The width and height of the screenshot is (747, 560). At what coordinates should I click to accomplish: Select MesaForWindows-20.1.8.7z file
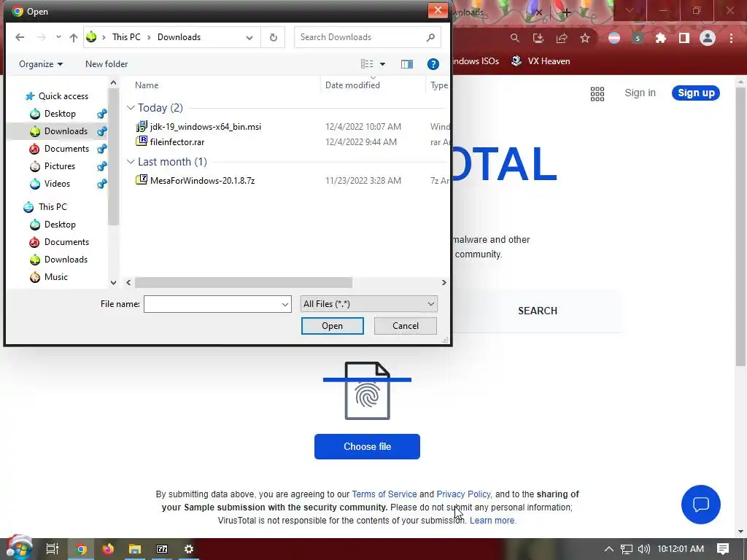[x=196, y=181]
